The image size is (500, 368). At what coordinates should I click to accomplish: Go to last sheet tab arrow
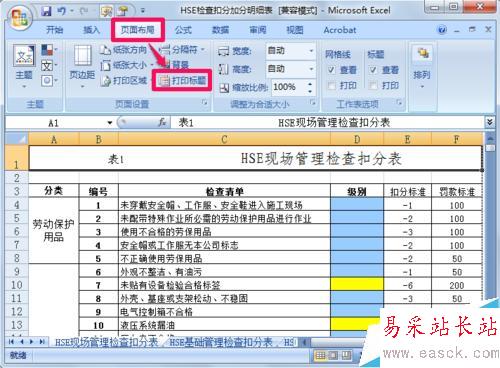[x=42, y=342]
